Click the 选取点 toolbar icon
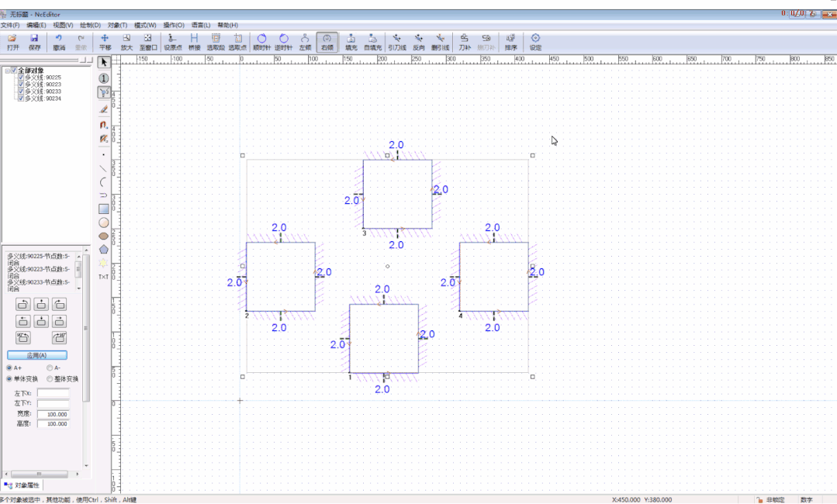This screenshot has height=504, width=837. pyautogui.click(x=237, y=42)
